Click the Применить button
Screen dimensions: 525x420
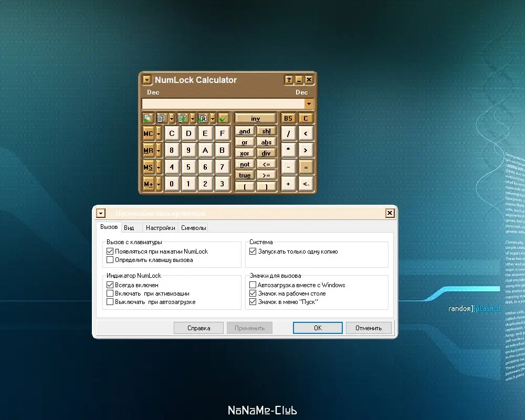(249, 328)
